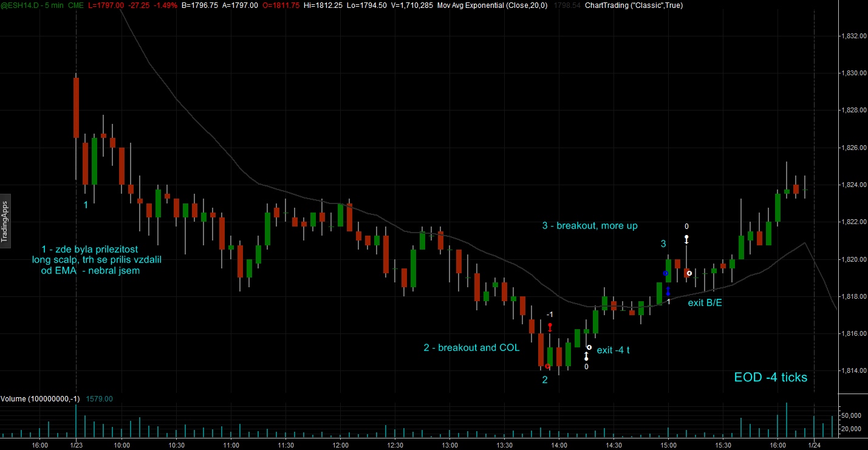Click the "V=1,710,285" volume value

(411, 5)
